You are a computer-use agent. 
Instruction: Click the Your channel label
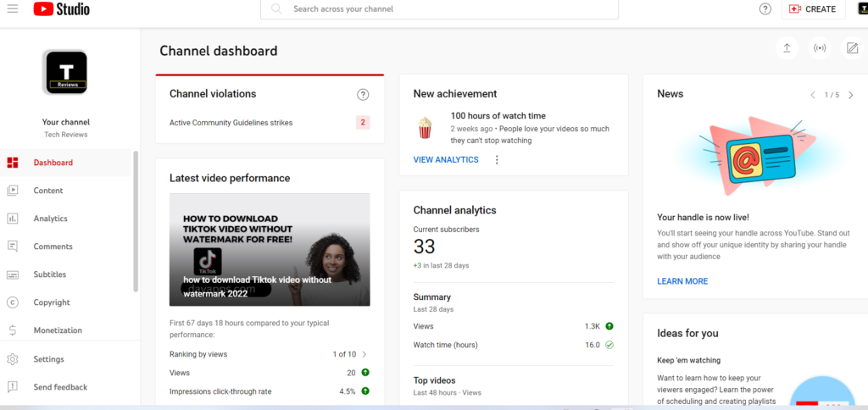point(66,122)
